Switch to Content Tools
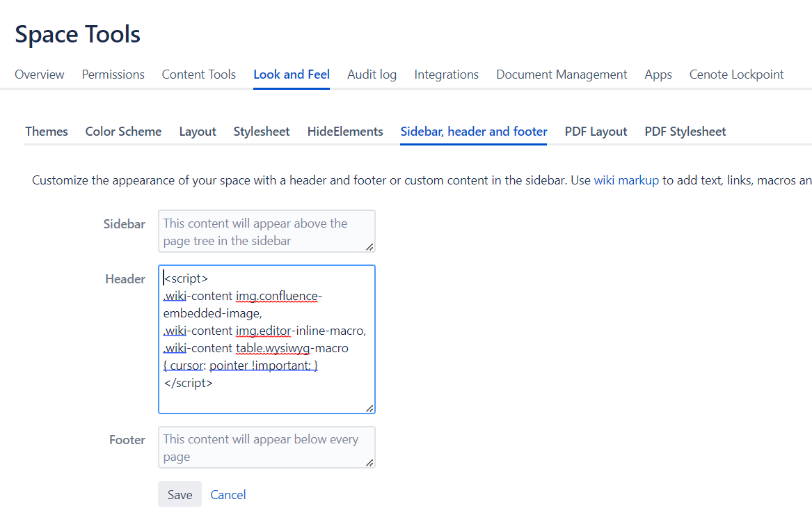This screenshot has height=520, width=812. pyautogui.click(x=199, y=74)
